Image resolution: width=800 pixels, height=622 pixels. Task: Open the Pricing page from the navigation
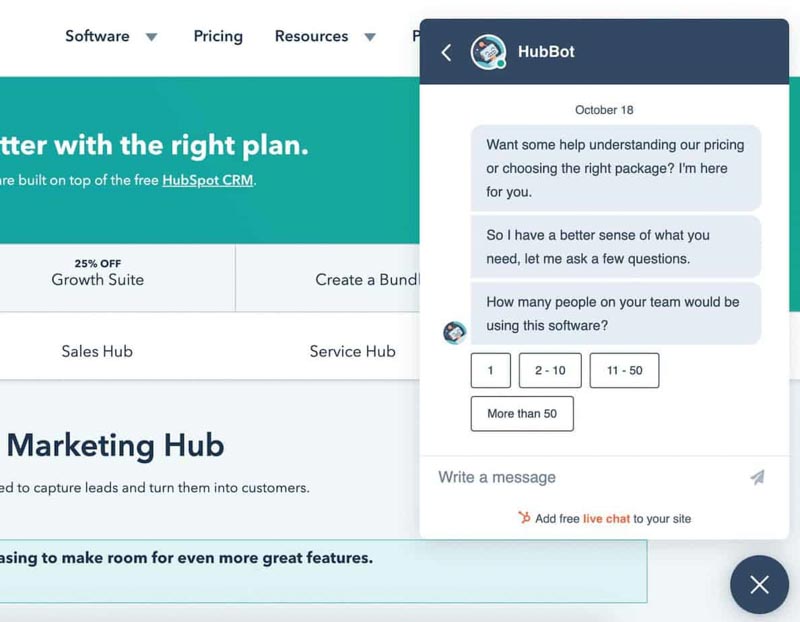click(218, 36)
